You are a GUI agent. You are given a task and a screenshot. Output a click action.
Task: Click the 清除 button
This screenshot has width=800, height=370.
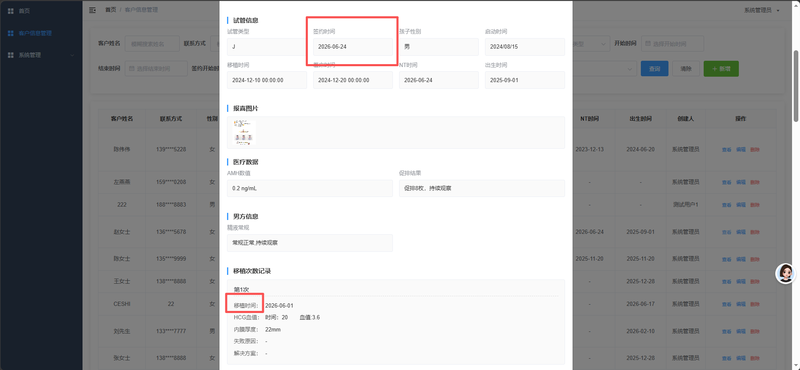[x=686, y=68]
